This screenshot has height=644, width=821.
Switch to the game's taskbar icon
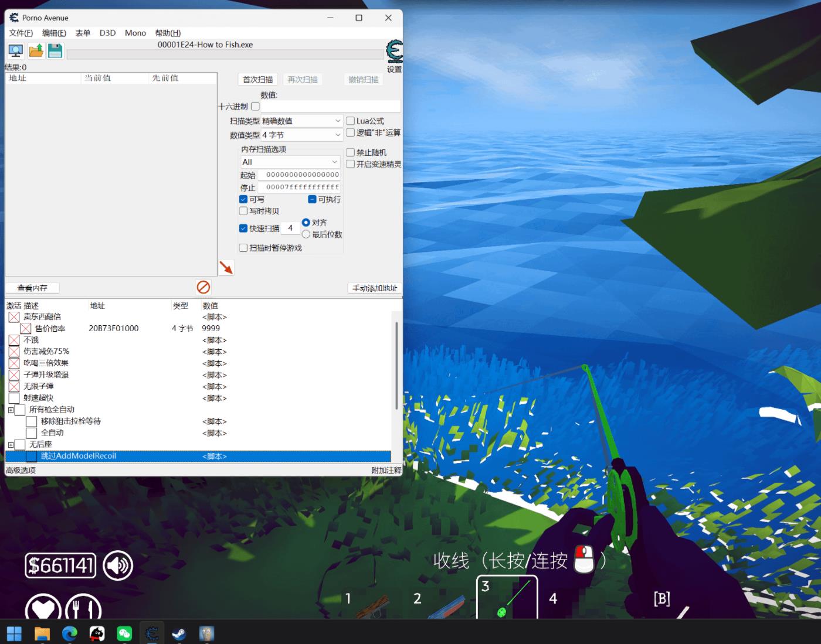pyautogui.click(x=206, y=633)
